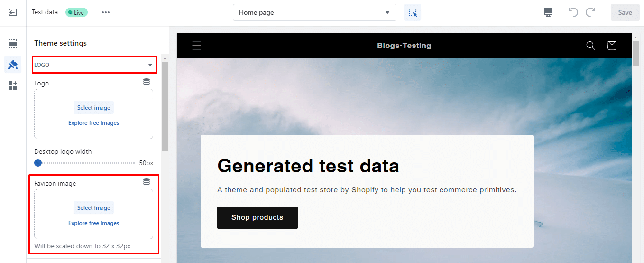
Task: Switch to desktop preview monitor icon
Action: (548, 12)
